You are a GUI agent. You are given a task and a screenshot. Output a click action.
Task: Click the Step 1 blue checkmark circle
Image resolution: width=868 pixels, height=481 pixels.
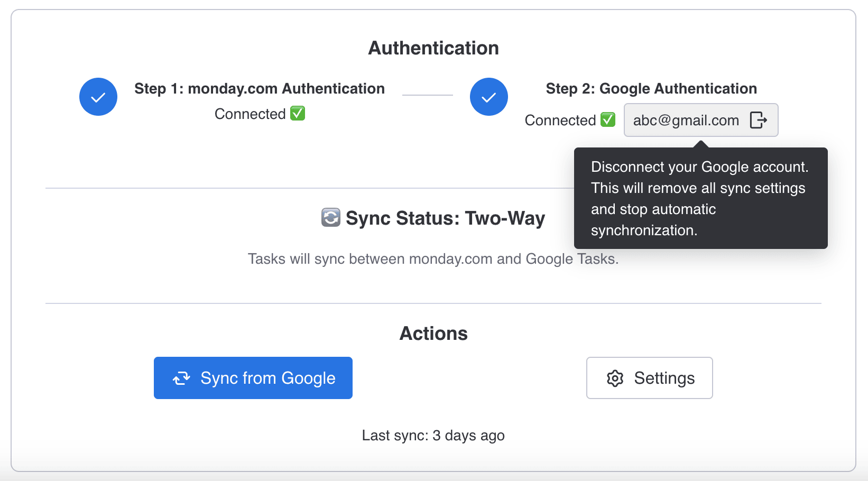point(98,97)
